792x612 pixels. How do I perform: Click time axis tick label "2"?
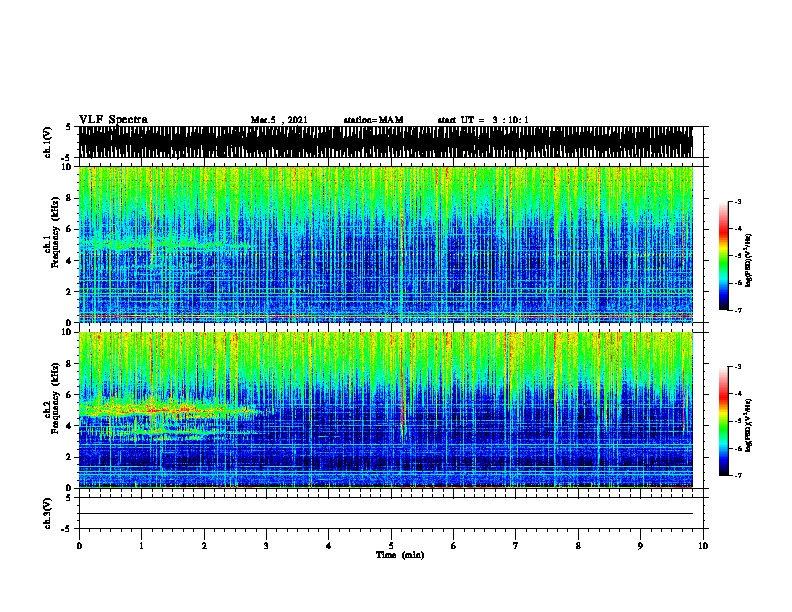(204, 546)
